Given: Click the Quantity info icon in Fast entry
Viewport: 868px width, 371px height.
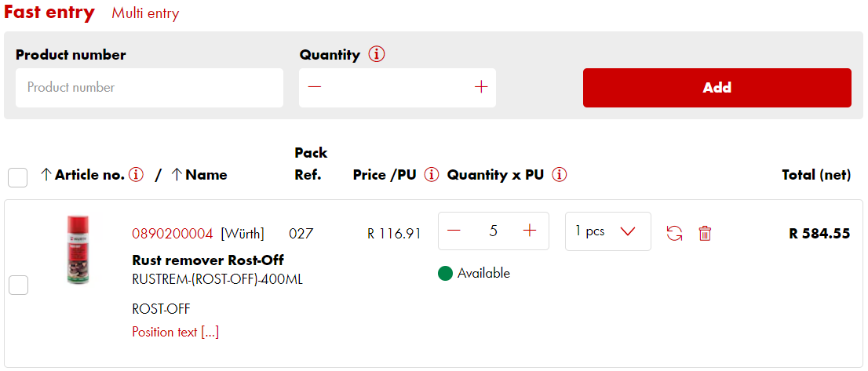Looking at the screenshot, I should pos(377,55).
